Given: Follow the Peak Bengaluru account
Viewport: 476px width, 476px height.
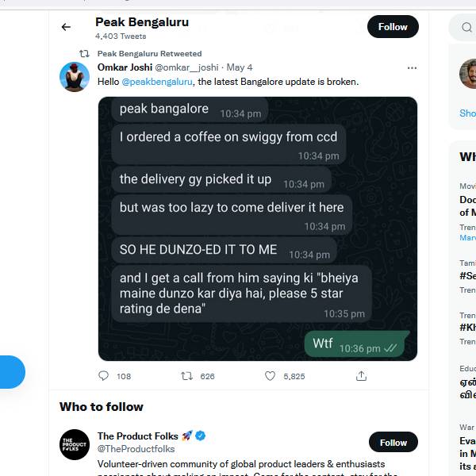Looking at the screenshot, I should tap(392, 27).
